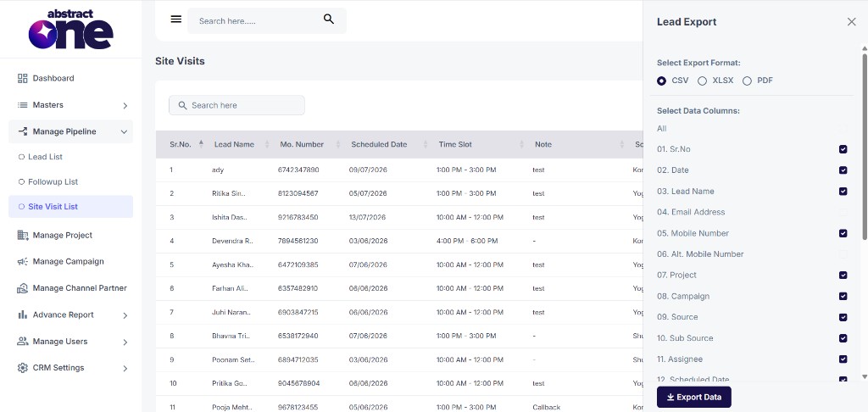The height and width of the screenshot is (412, 868).
Task: Sort by Mo. Number column arrows
Action: pos(337,144)
